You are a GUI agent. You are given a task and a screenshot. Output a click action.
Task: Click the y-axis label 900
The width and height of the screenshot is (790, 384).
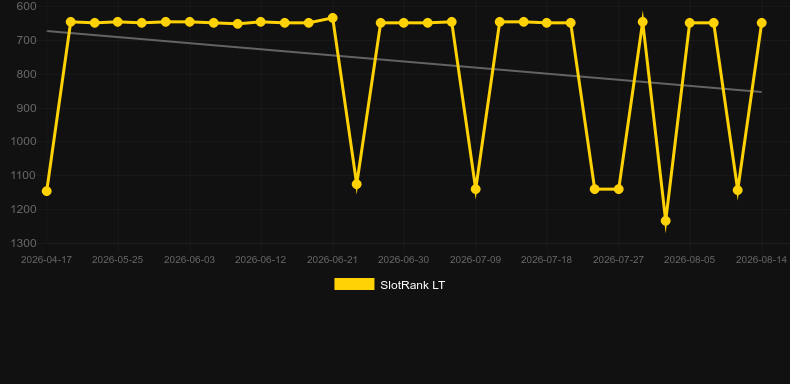[x=27, y=108]
